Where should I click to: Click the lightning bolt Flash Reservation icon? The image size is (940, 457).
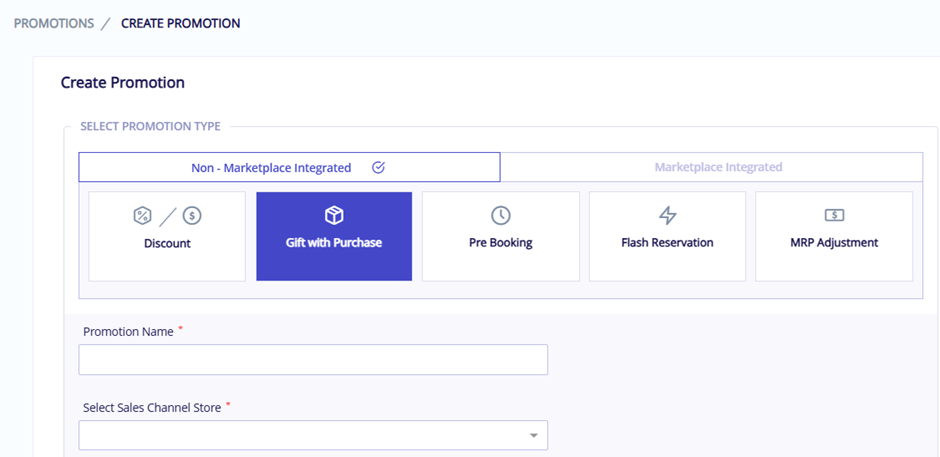[x=667, y=215]
